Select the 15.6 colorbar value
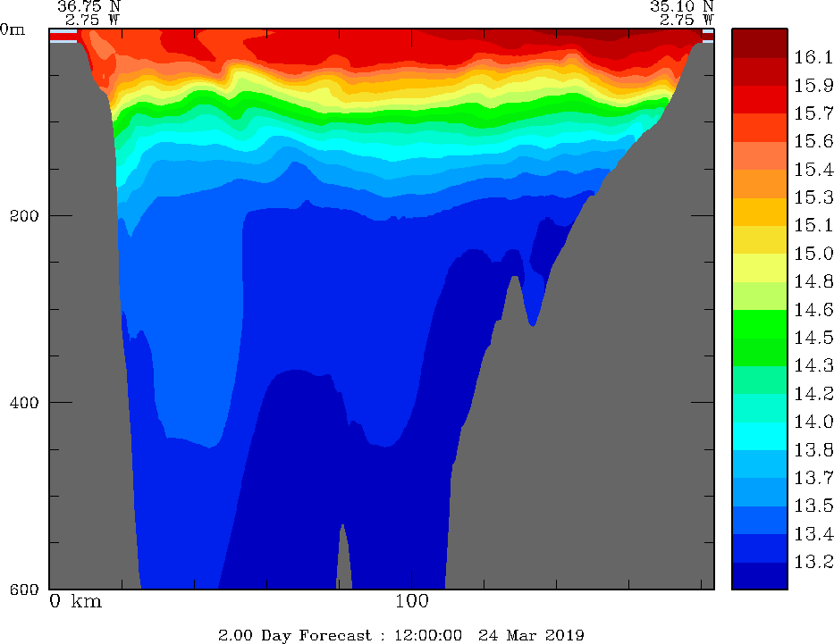Image resolution: width=834 pixels, height=644 pixels. point(813,141)
